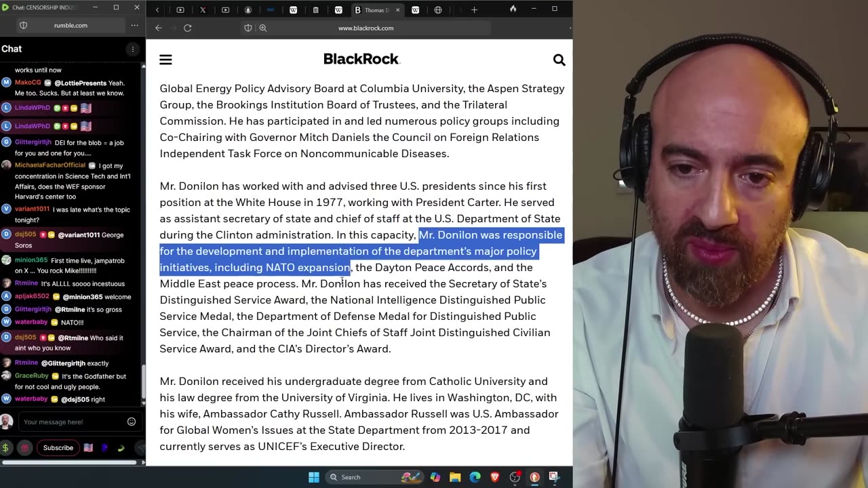The height and width of the screenshot is (488, 868).
Task: Open the emoji picker in chat
Action: point(132,422)
